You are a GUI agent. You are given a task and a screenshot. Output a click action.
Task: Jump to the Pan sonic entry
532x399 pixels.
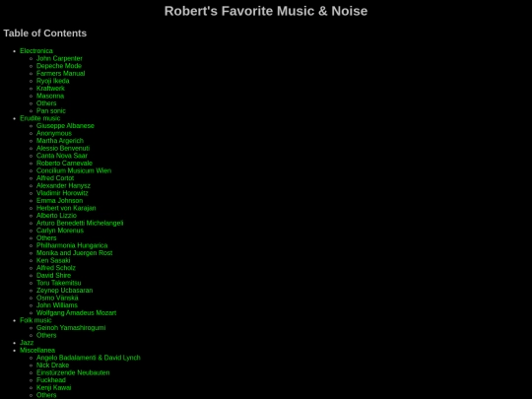(51, 110)
